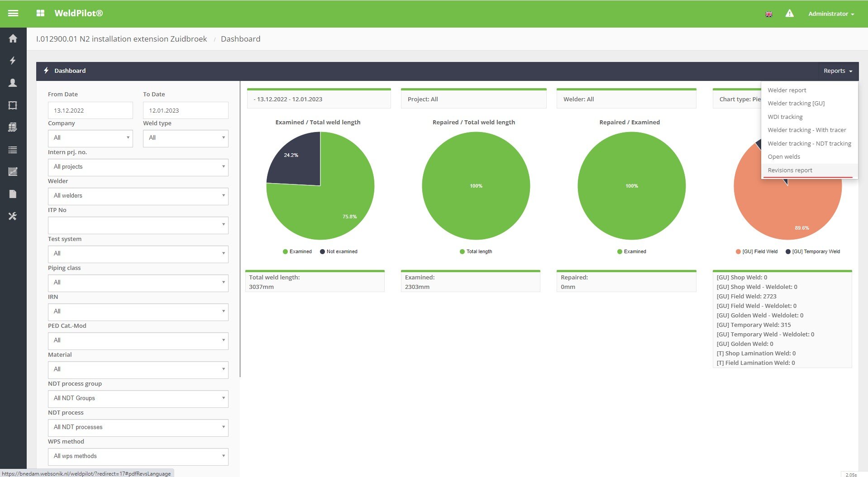Expand the Company dropdown

tap(90, 138)
